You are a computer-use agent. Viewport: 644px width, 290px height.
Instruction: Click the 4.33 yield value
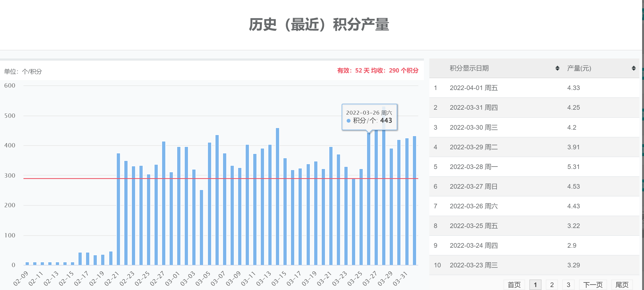[573, 88]
